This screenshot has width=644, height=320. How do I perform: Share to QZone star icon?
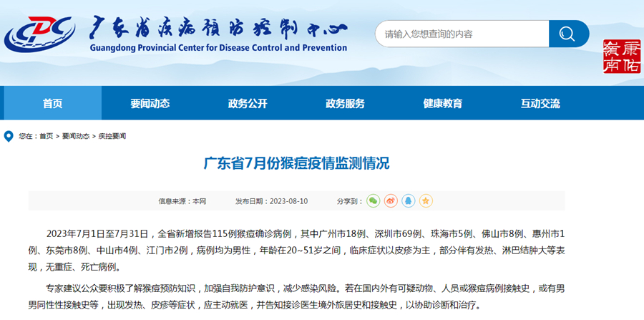tap(426, 201)
